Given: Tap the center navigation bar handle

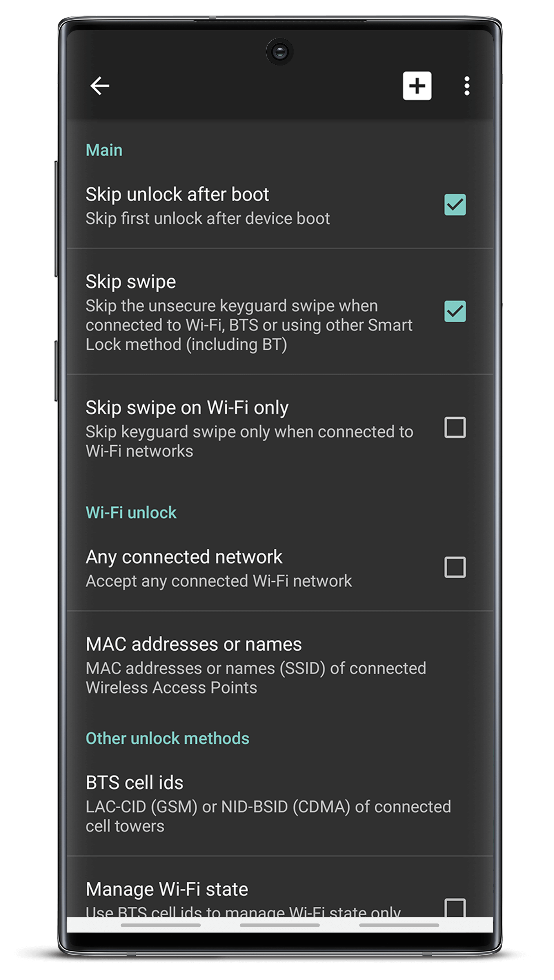Looking at the screenshot, I should coord(280,925).
